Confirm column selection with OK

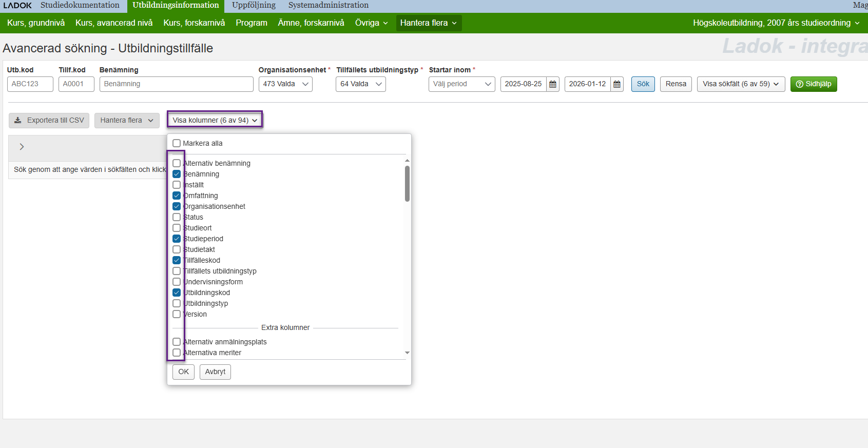[x=183, y=372]
